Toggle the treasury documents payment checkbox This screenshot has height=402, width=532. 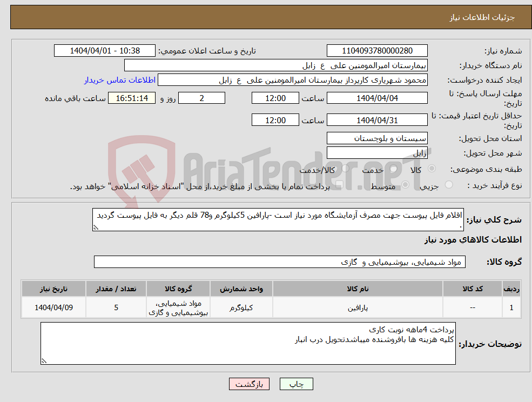[x=339, y=185]
